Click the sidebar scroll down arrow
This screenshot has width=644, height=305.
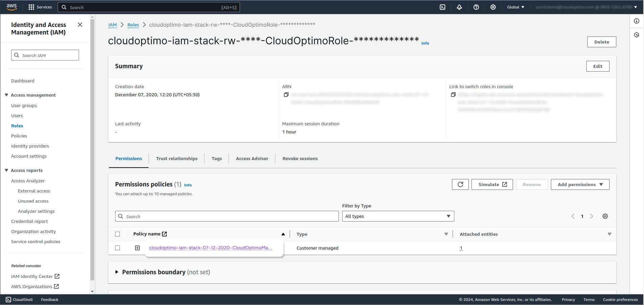(x=92, y=291)
